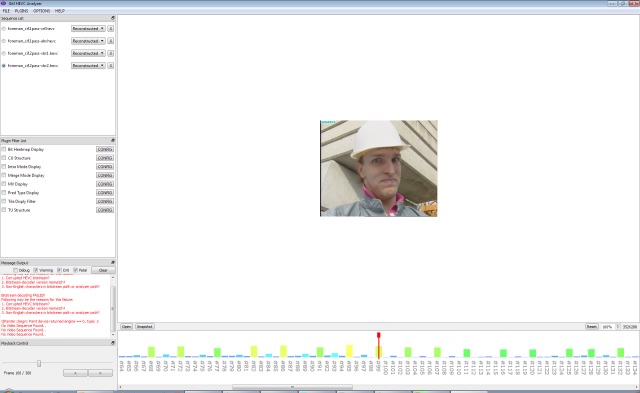Expand Reconstructed dropdown of third sequence
The height and width of the screenshot is (393, 640).
tap(88, 53)
